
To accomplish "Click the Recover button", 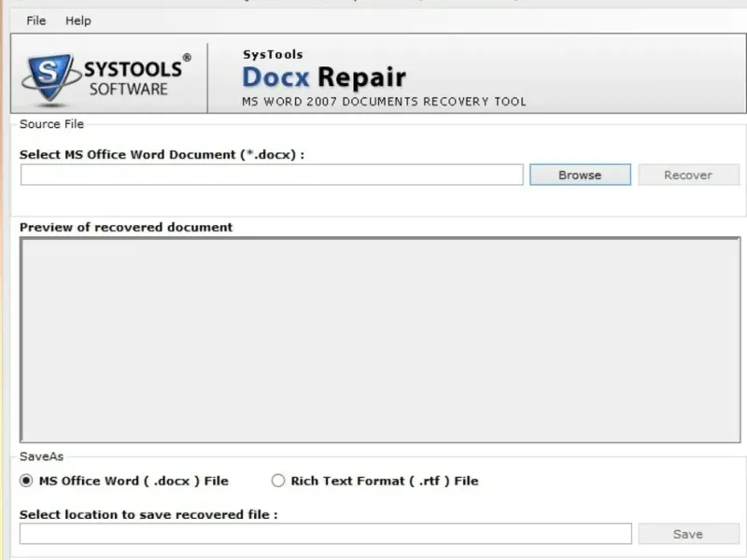I will (688, 175).
